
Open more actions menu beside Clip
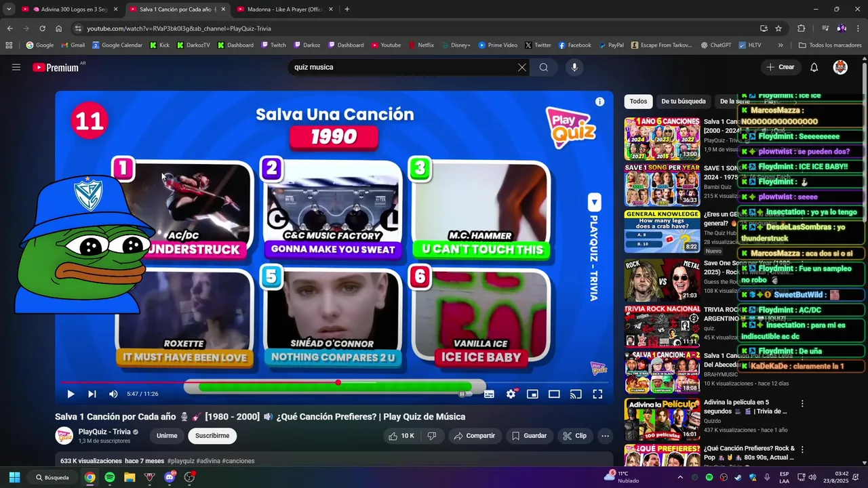pyautogui.click(x=606, y=436)
